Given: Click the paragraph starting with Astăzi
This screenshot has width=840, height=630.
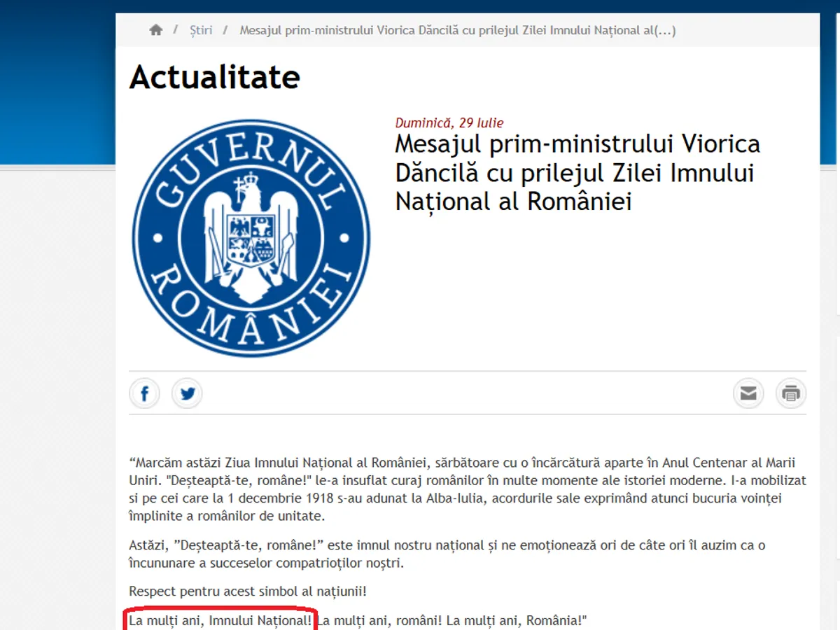Looking at the screenshot, I should tap(447, 554).
